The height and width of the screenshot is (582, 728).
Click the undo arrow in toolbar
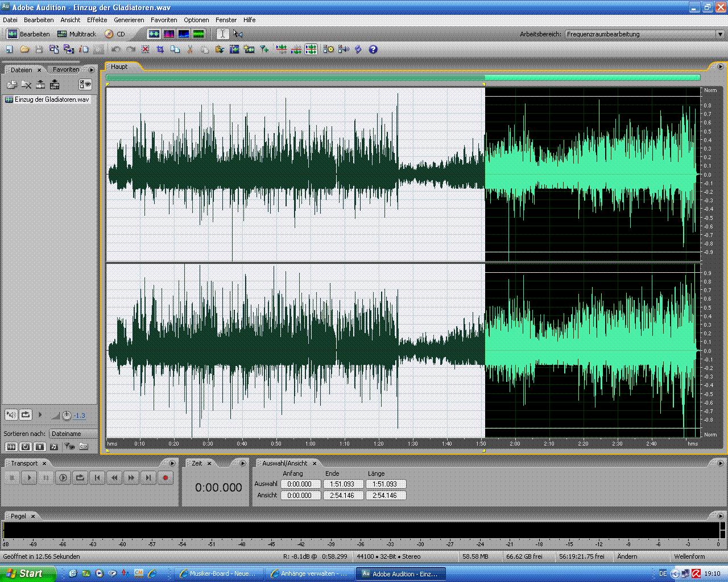click(116, 49)
